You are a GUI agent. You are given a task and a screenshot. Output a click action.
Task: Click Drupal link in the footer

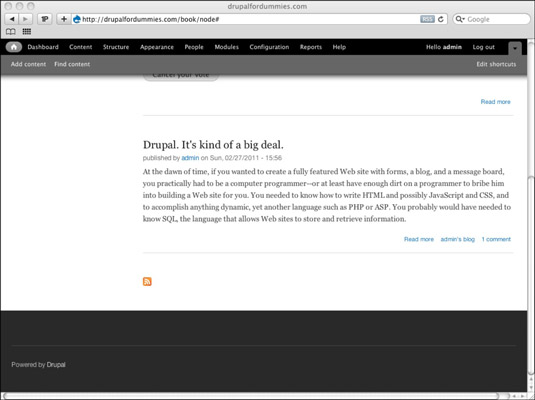56,365
